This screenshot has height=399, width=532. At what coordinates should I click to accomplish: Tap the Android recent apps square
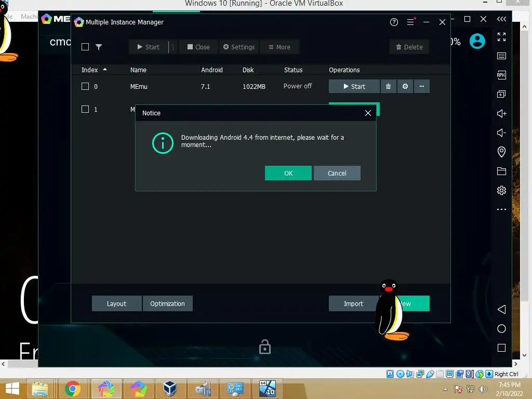501,348
